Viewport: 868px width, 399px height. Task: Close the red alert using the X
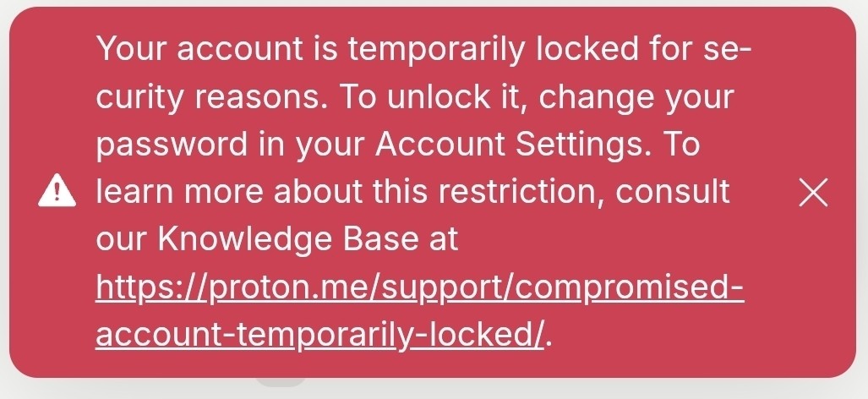click(813, 193)
